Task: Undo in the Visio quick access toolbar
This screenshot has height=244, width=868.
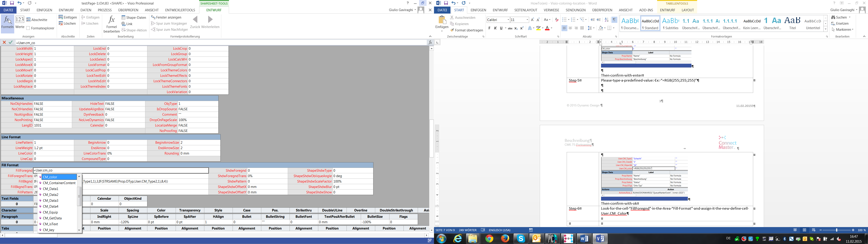Action: (19, 3)
